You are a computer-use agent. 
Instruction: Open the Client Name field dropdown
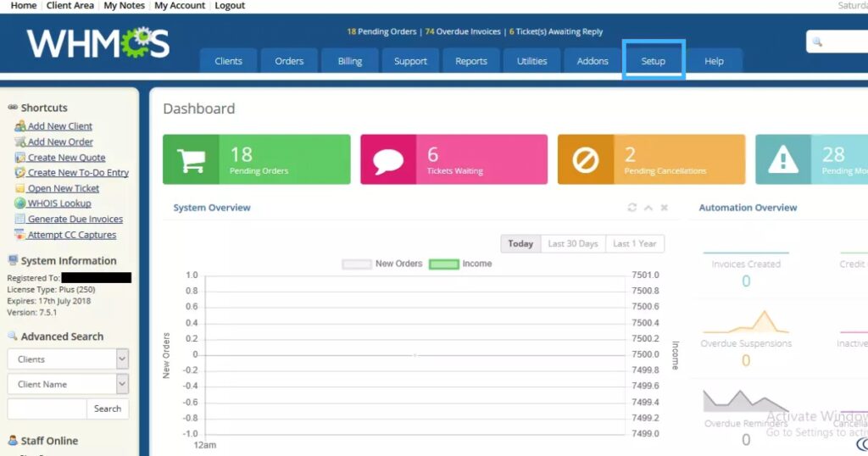coord(122,383)
